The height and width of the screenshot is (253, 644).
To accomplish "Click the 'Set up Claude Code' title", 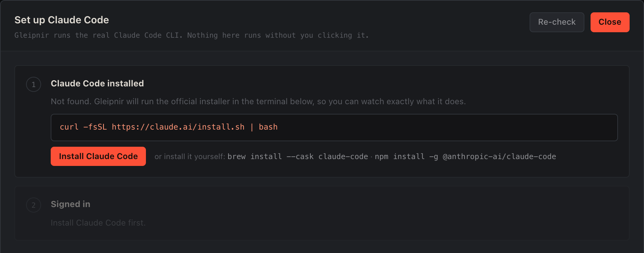I will 62,20.
